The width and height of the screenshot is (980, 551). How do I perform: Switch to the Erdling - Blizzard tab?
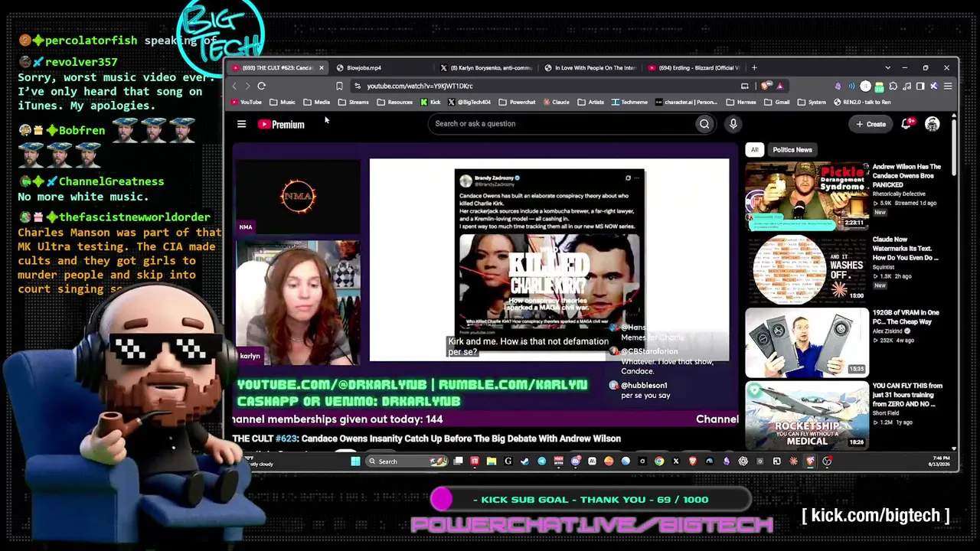[694, 67]
